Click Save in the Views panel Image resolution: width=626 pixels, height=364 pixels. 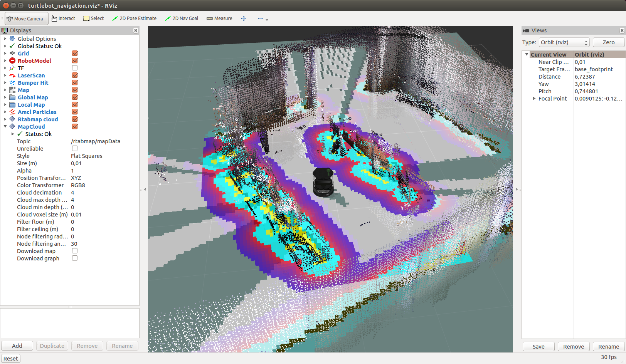tap(538, 347)
